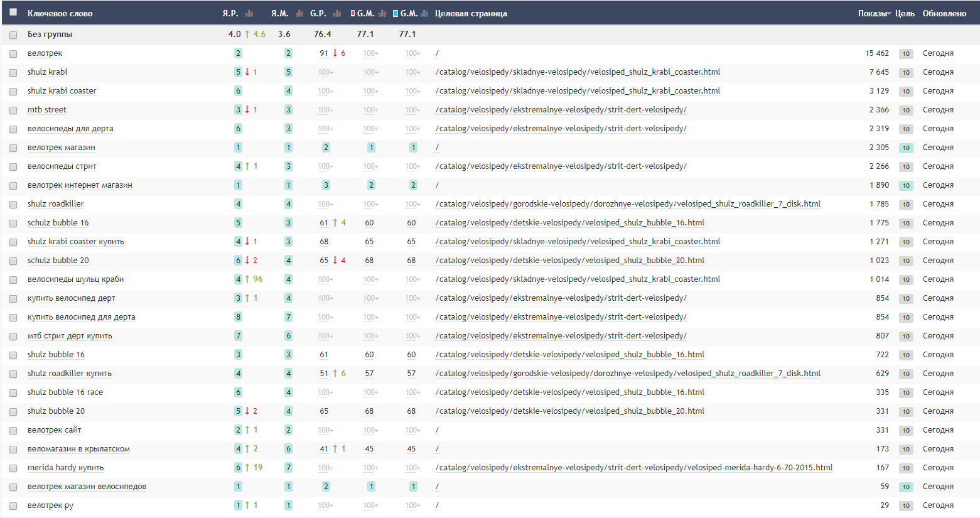
Task: Open the keyword link 'shulz roadkiller купить'
Action: (x=70, y=374)
